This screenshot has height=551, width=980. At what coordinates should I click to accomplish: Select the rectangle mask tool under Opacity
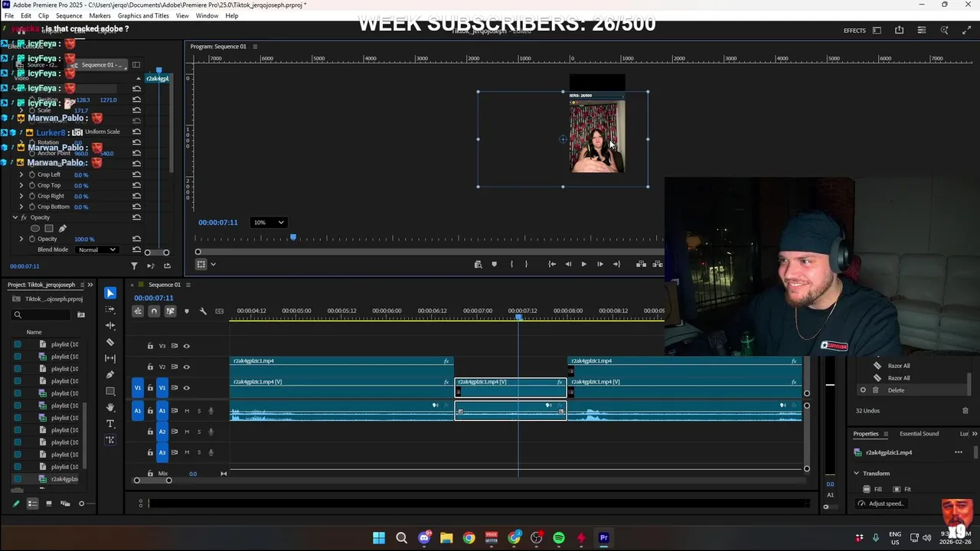pos(49,228)
